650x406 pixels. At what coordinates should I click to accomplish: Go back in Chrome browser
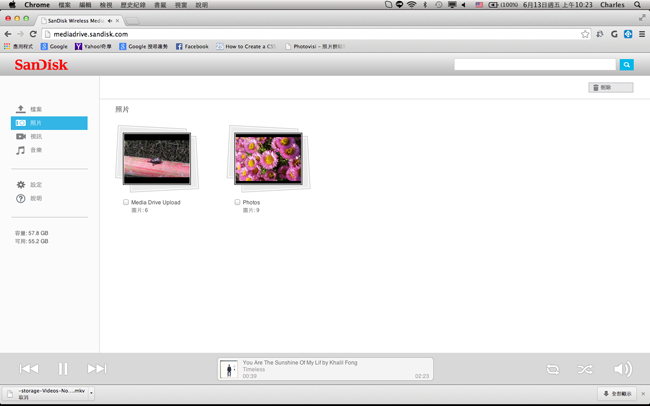[x=7, y=34]
